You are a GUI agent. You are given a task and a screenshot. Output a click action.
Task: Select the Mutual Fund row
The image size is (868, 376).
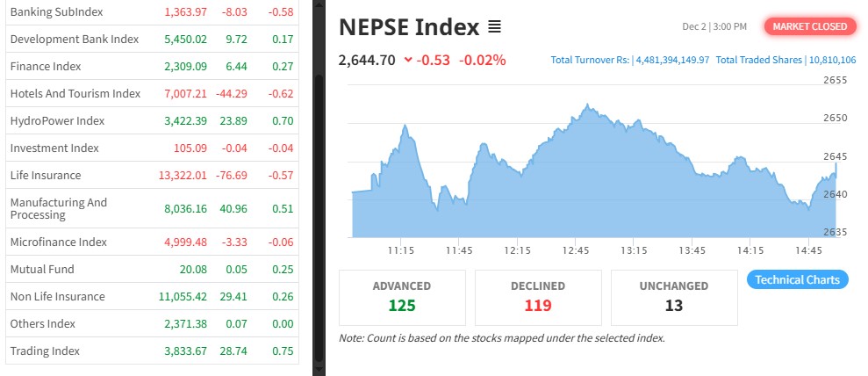(42, 269)
